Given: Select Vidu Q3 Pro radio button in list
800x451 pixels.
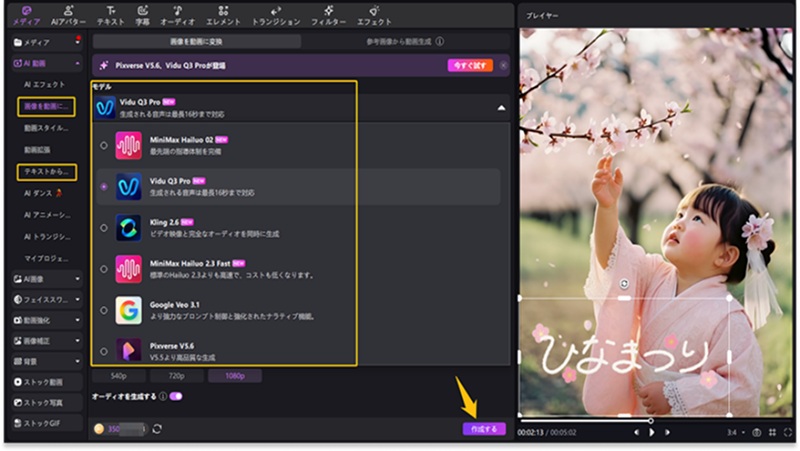Looking at the screenshot, I should tap(104, 187).
